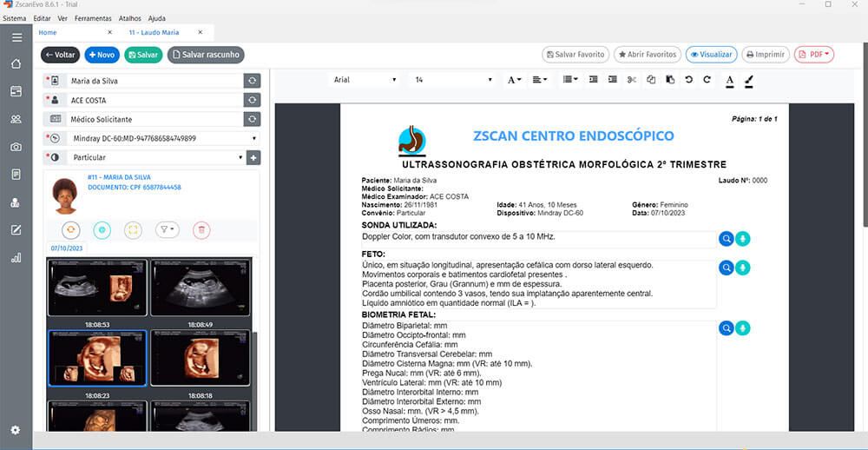Open the text style A dropdown

pos(514,80)
